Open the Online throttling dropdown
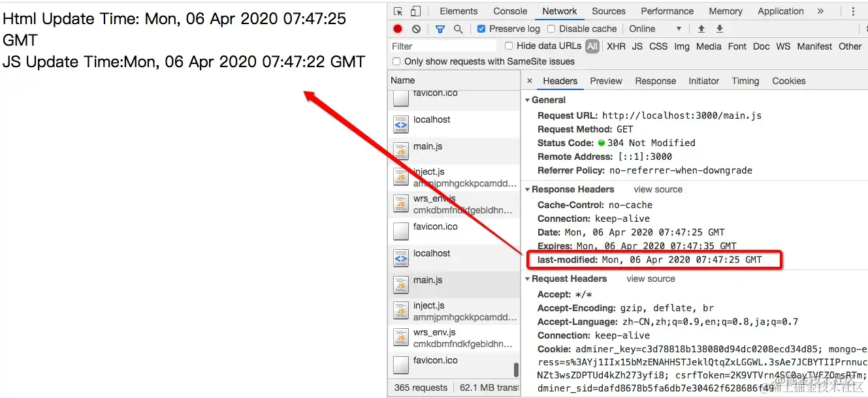This screenshot has width=868, height=398. coord(656,29)
